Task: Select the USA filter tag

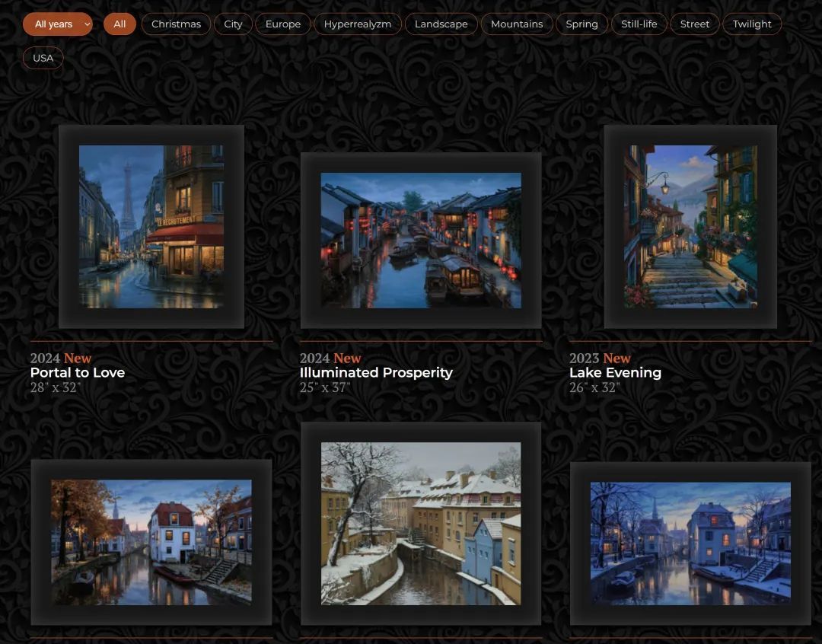Action: point(43,58)
